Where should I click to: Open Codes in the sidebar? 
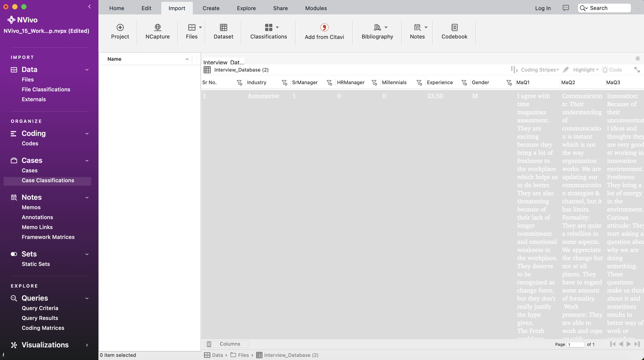point(30,144)
